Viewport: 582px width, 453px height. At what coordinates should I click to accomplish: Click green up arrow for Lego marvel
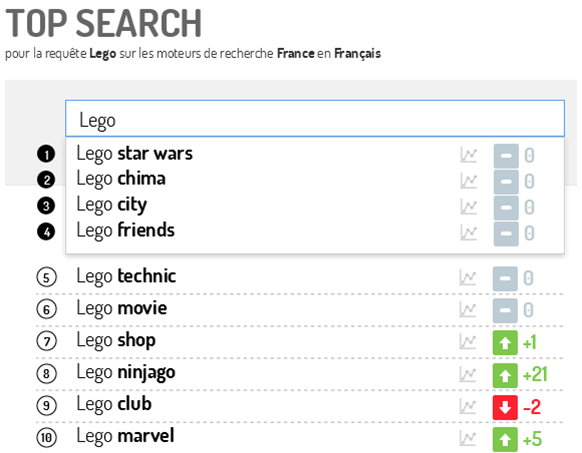pos(505,440)
